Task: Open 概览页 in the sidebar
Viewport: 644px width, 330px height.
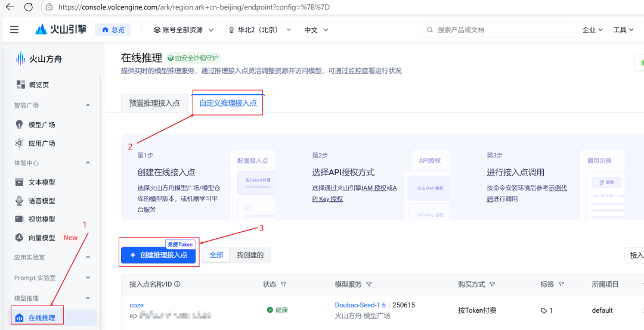Action: (39, 85)
